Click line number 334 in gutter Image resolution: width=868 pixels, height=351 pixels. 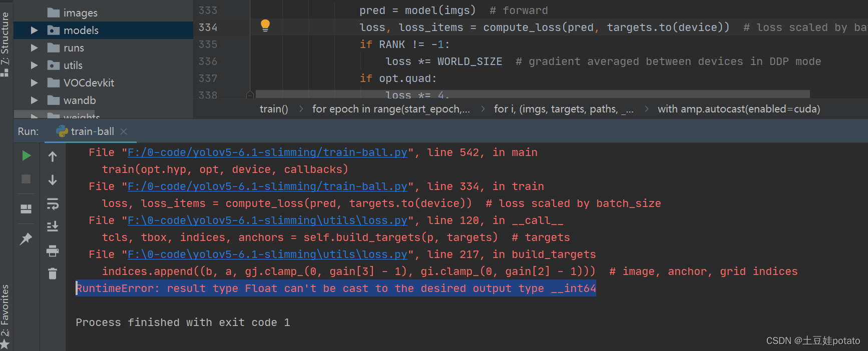[x=208, y=27]
